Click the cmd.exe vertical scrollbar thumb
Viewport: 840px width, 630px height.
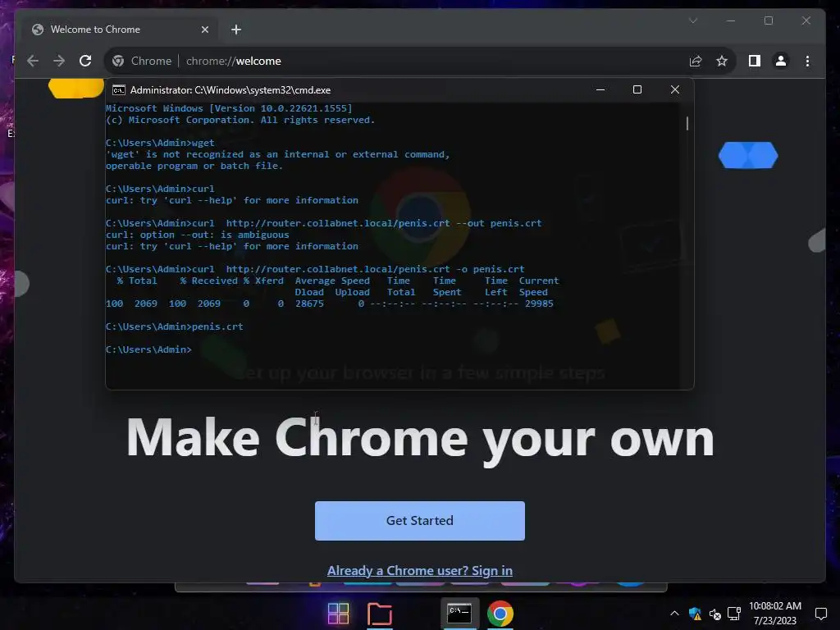click(687, 123)
